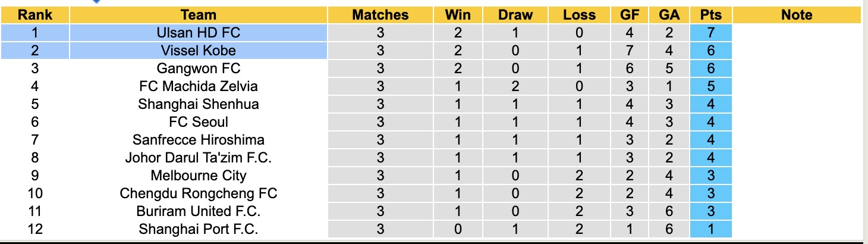The height and width of the screenshot is (244, 868).
Task: Click Johor Darul Ta'zim F.C. entry
Action: pyautogui.click(x=199, y=158)
